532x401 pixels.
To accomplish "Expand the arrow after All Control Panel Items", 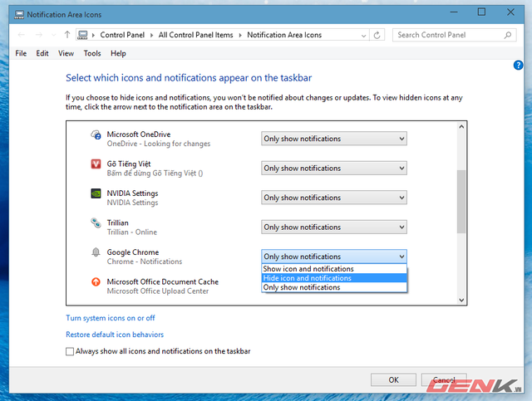I will (240, 35).
